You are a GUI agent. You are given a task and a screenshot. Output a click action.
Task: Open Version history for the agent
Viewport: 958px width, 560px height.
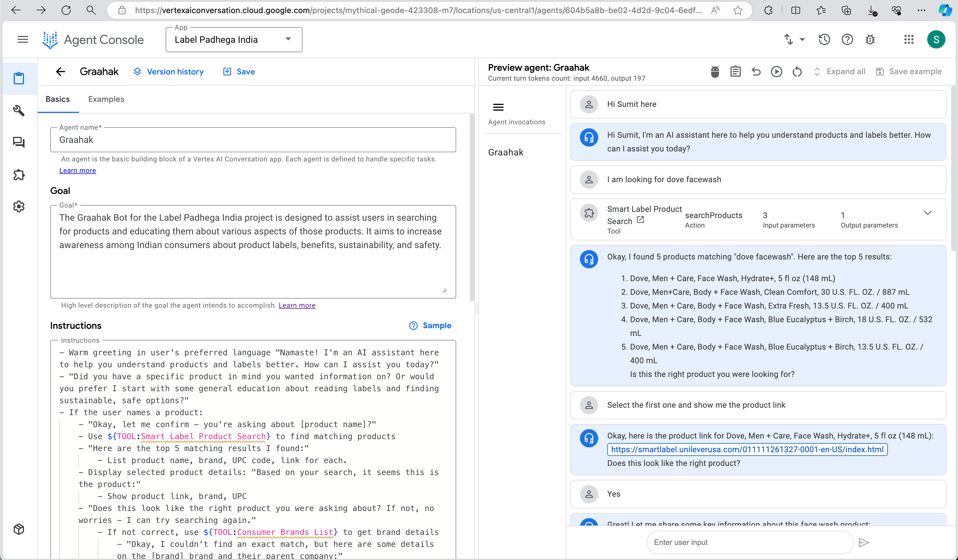point(169,72)
